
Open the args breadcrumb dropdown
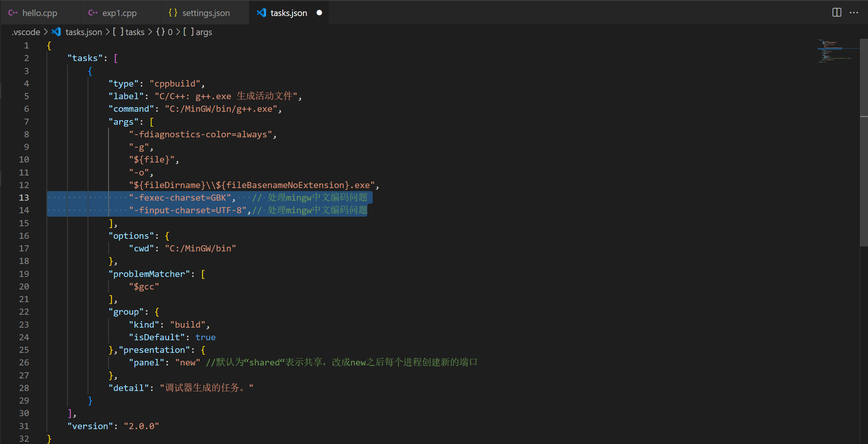tap(203, 32)
